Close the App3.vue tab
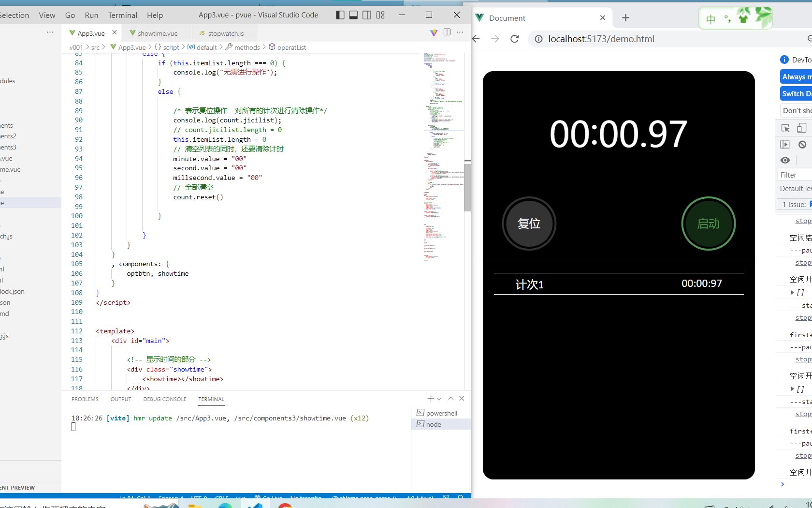 click(x=115, y=32)
